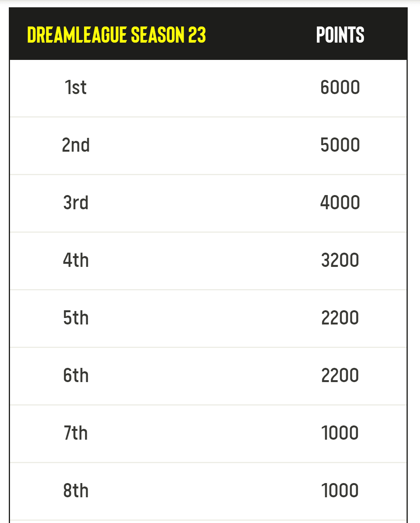The width and height of the screenshot is (420, 523).
Task: Click the 6000 points value
Action: coord(340,88)
